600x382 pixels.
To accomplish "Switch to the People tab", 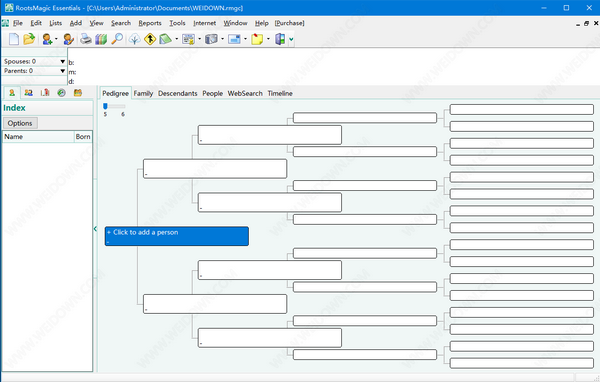I will [212, 93].
